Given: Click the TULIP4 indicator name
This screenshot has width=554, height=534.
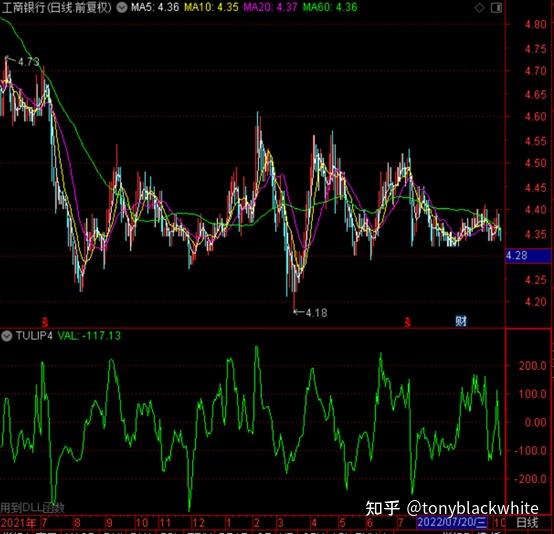Looking at the screenshot, I should [34, 336].
